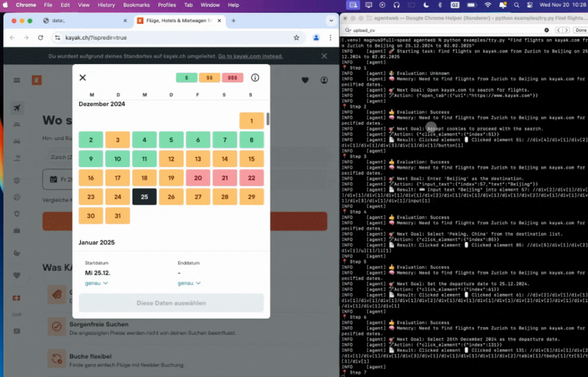
Task: Open the Bookmarks menu
Action: [x=136, y=5]
